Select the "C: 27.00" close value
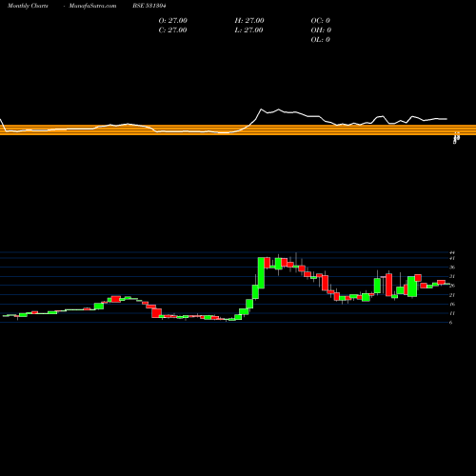The height and width of the screenshot is (476, 476). coord(172,30)
